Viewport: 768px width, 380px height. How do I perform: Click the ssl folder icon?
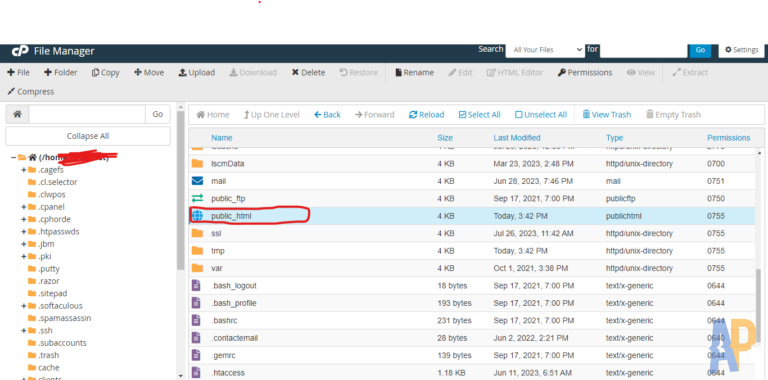tap(197, 233)
